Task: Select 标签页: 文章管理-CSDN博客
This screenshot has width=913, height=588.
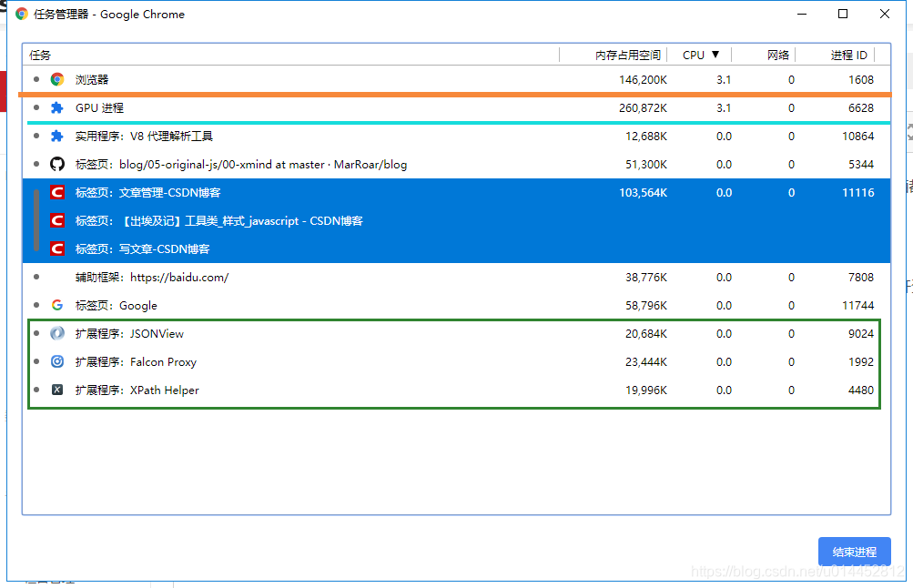Action: (x=147, y=193)
